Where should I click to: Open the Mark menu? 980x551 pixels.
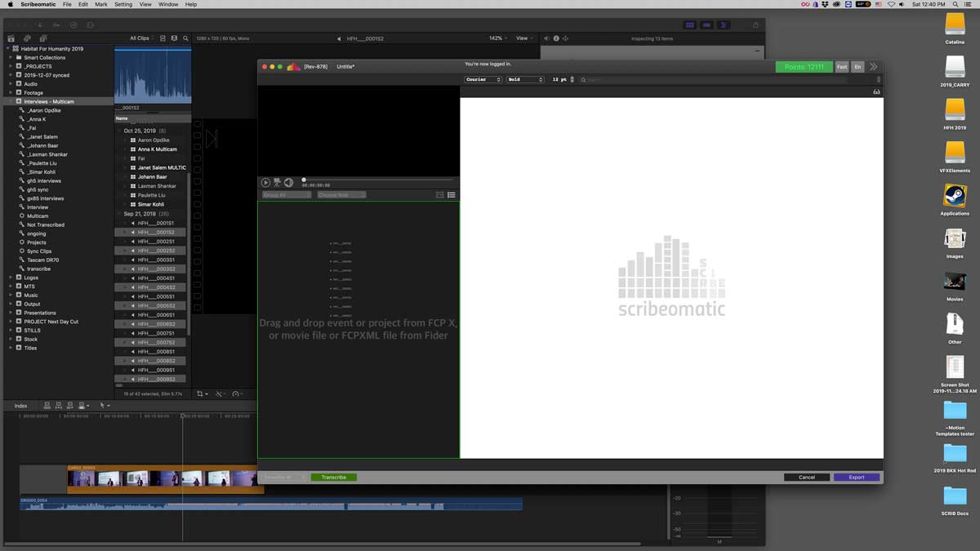[101, 4]
